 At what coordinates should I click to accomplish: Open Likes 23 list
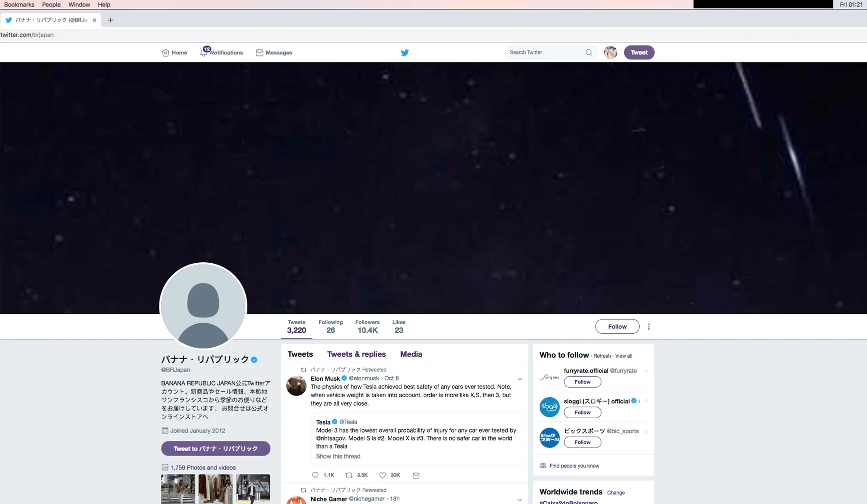coord(399,327)
